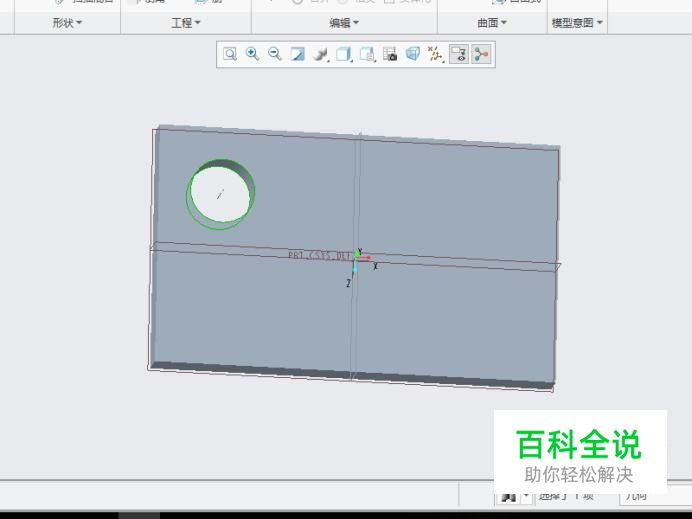Open the saved orientations icon
Image resolution: width=692 pixels, height=519 pixels.
tap(367, 54)
